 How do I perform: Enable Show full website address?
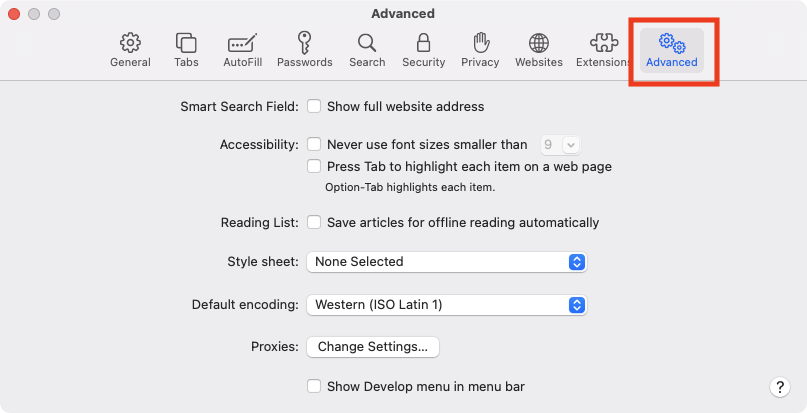(314, 107)
